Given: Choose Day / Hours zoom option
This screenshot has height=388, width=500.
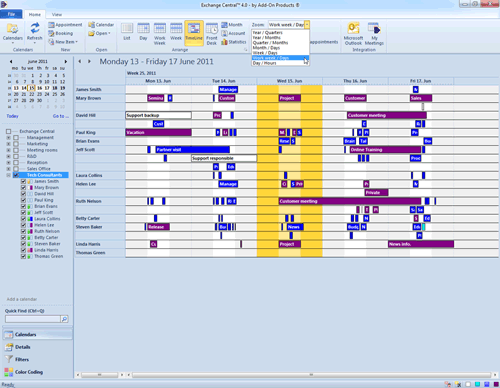Looking at the screenshot, I should [280, 63].
